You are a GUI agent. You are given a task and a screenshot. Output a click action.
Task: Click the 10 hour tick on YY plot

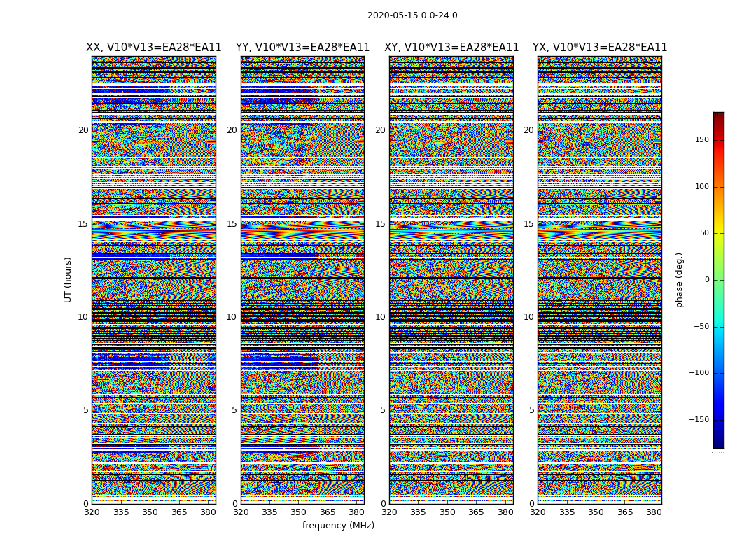click(232, 317)
